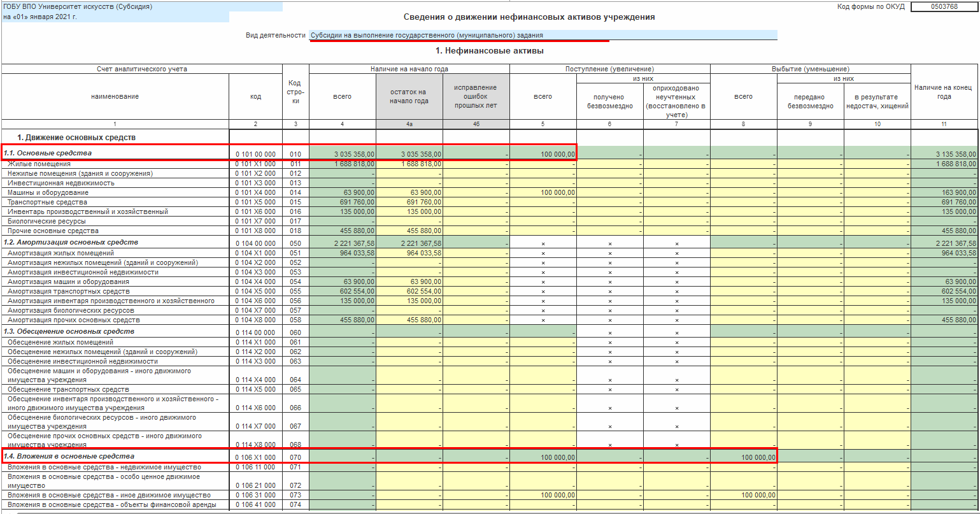Click disposal cell 100 000,00 in row 073
Viewport: 980px width, 514px height.
tap(744, 495)
